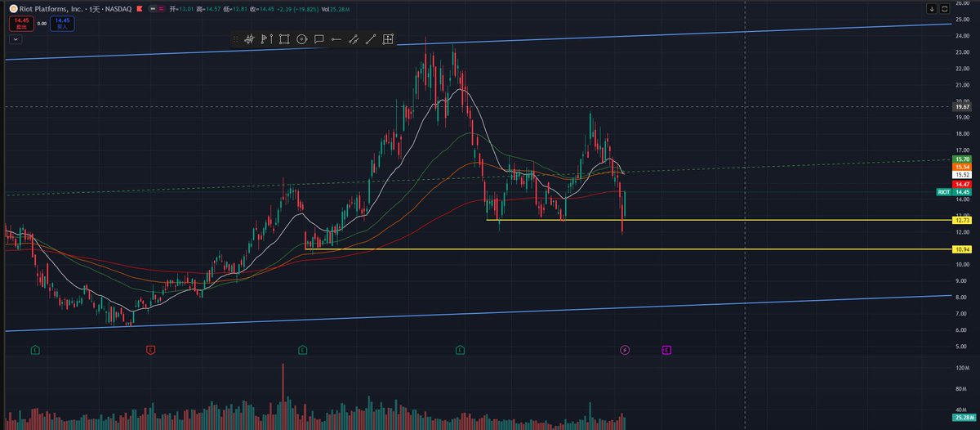Click the down-arrow icon near price scale top
The image size is (980, 430).
(x=932, y=8)
